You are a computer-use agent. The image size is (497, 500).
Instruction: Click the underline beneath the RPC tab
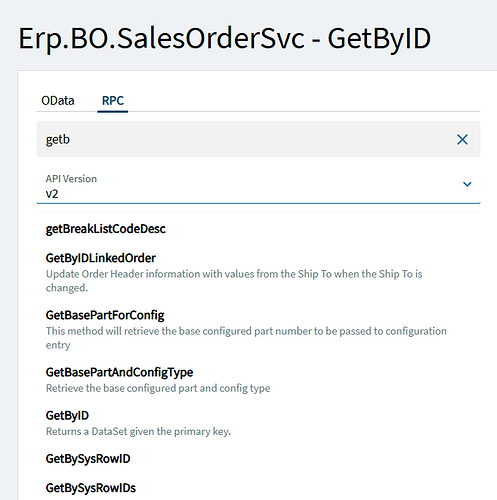113,111
